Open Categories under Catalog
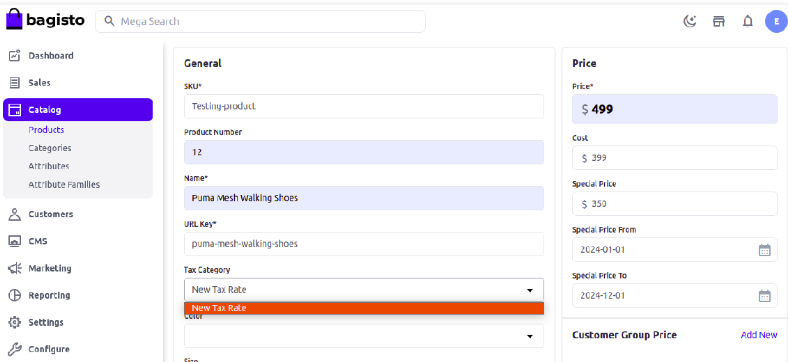 tap(50, 148)
